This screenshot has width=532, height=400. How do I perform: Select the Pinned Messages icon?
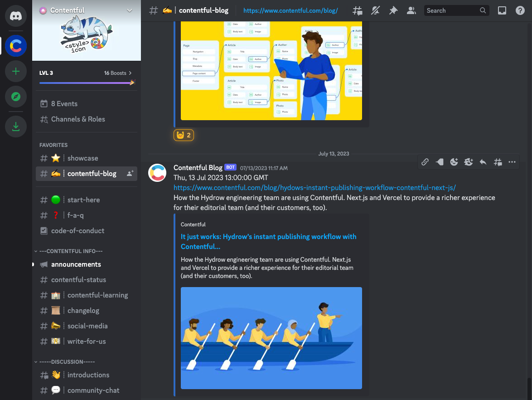tap(393, 10)
